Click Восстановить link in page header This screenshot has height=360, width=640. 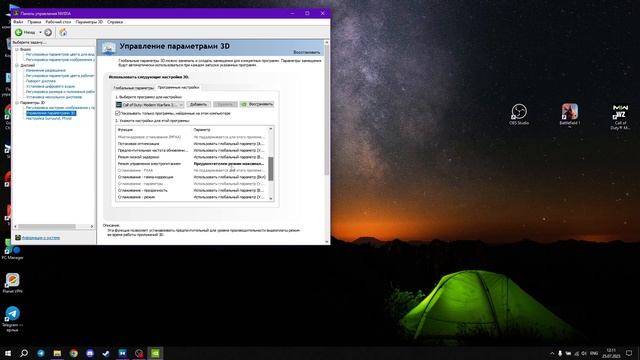pos(307,52)
